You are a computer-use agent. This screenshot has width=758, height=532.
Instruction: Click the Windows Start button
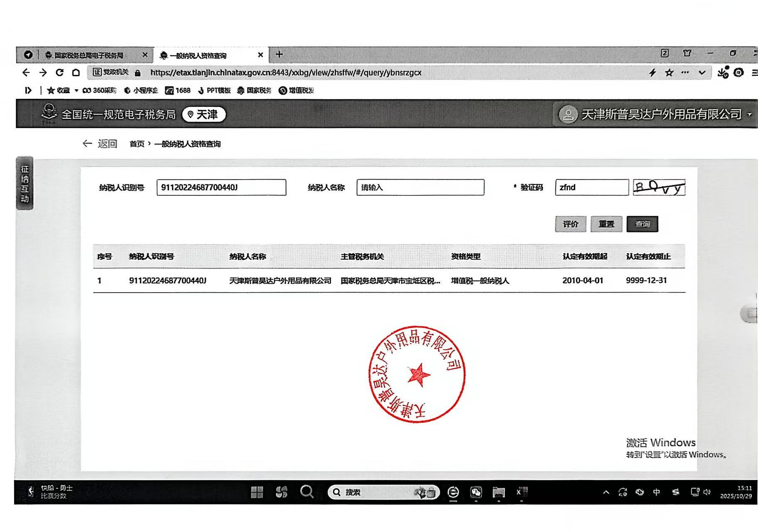point(257,492)
